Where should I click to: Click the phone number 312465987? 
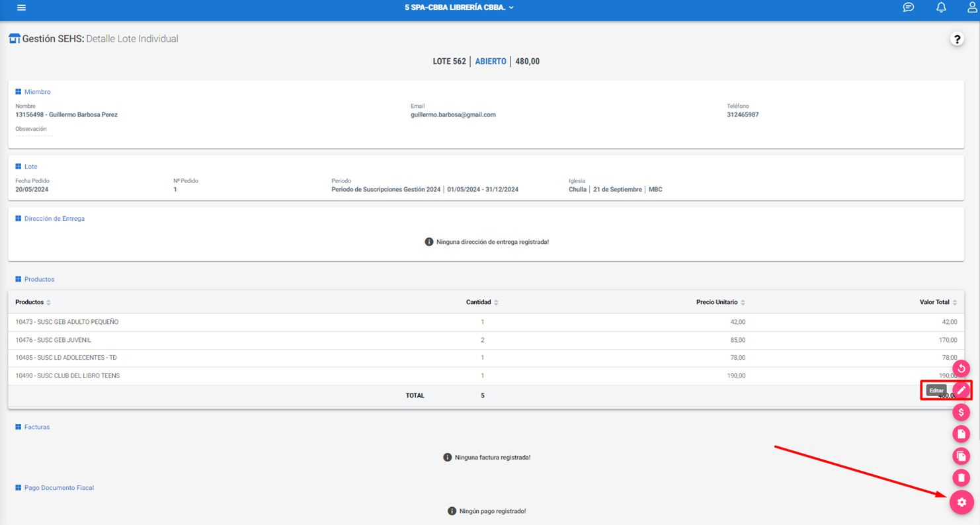(x=743, y=114)
